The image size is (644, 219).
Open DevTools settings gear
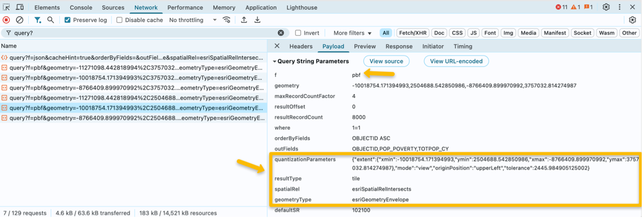pyautogui.click(x=606, y=7)
